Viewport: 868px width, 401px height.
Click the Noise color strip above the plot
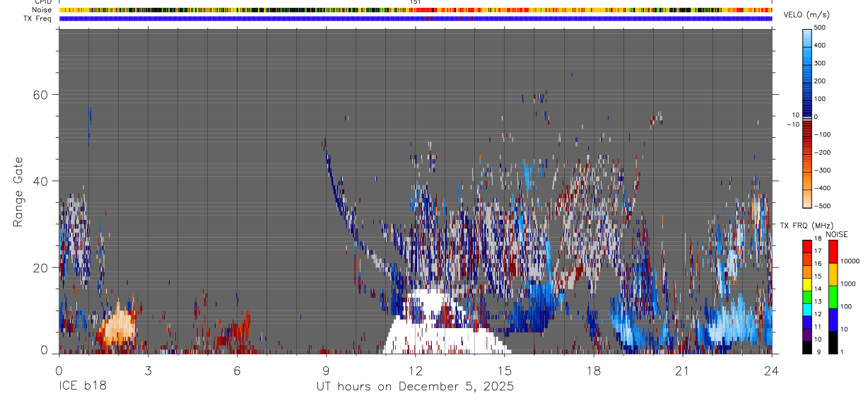(416, 10)
